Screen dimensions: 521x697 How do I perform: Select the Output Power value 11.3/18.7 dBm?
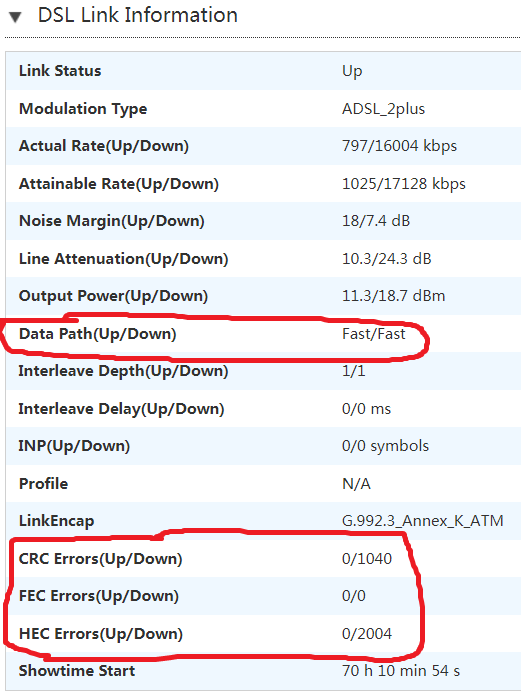[393, 296]
